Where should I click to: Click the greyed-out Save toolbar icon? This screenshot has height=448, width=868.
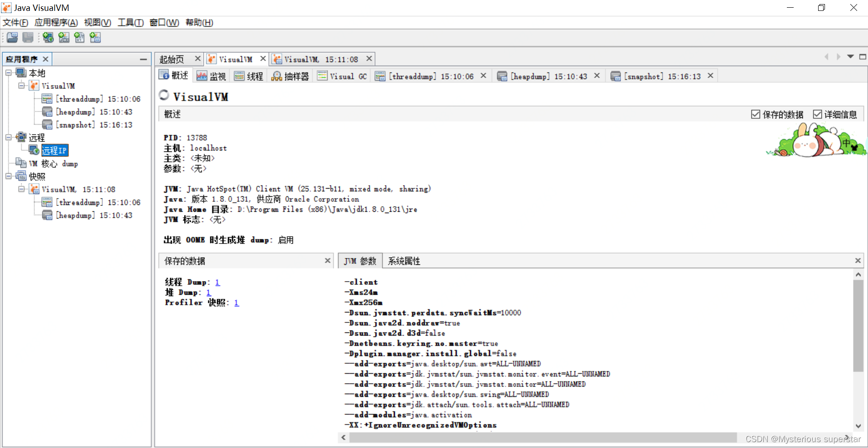click(x=28, y=38)
